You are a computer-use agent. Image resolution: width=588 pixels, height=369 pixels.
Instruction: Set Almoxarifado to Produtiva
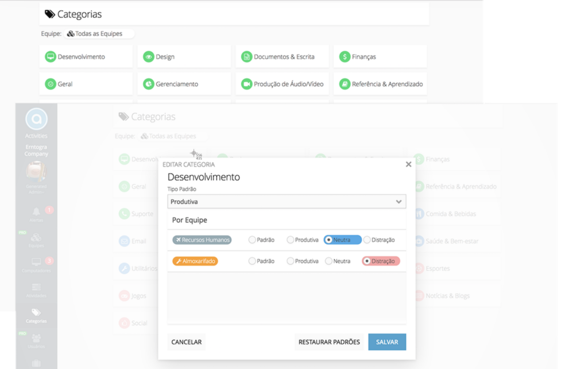(x=290, y=260)
